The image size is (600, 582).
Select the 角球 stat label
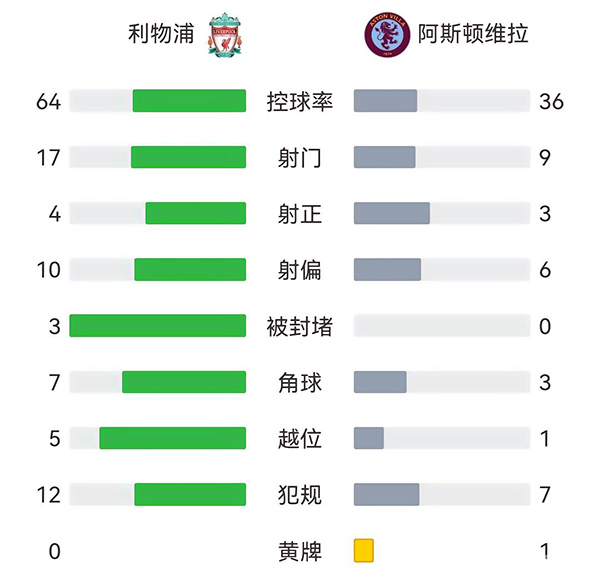point(299,382)
